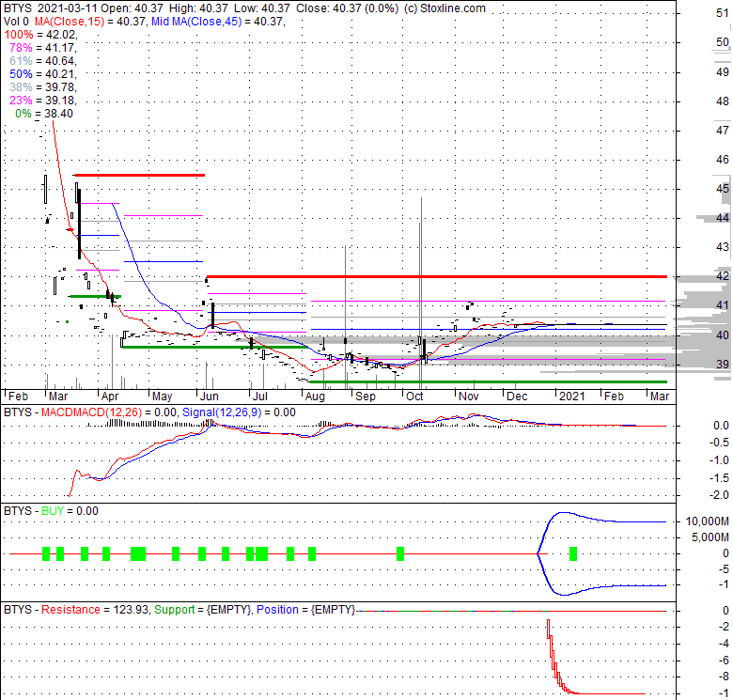Click the Support = {EMPTY} label
733x700 pixels.
[203, 610]
